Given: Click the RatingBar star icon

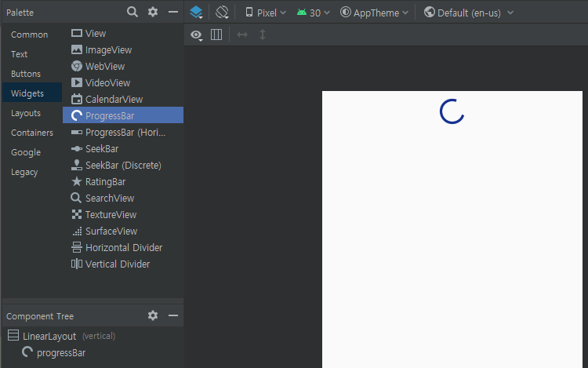Looking at the screenshot, I should [77, 181].
